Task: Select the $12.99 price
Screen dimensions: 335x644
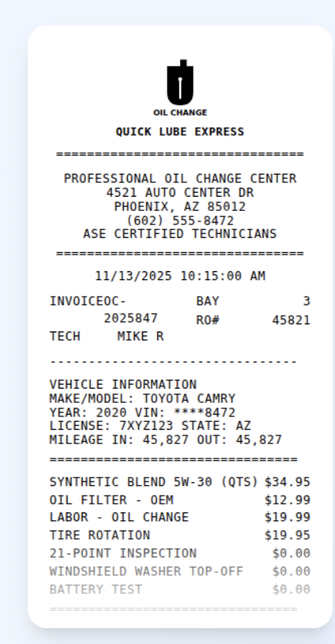Action: pyautogui.click(x=287, y=500)
